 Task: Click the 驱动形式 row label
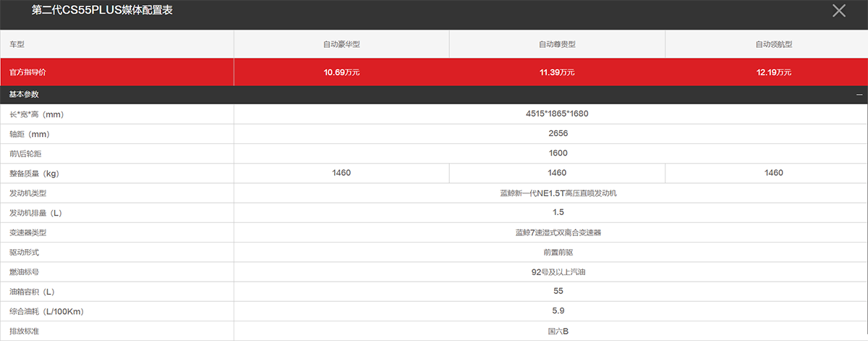[24, 252]
